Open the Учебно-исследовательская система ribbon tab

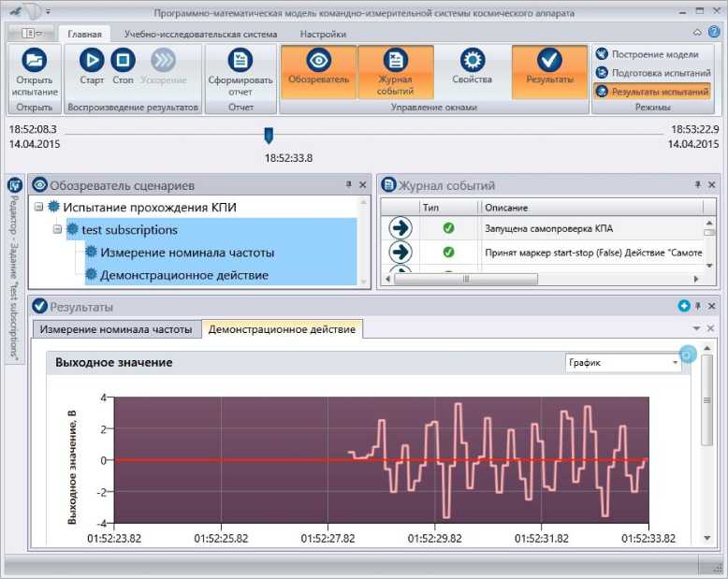(x=201, y=34)
